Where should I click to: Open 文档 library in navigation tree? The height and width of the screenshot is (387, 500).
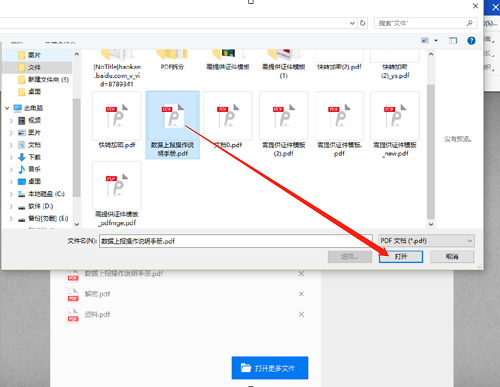(x=29, y=145)
